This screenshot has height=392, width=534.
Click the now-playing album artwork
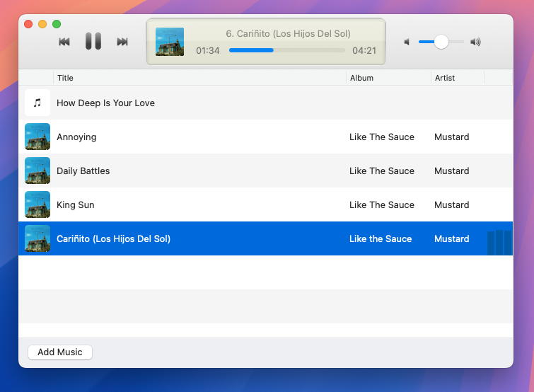point(170,42)
